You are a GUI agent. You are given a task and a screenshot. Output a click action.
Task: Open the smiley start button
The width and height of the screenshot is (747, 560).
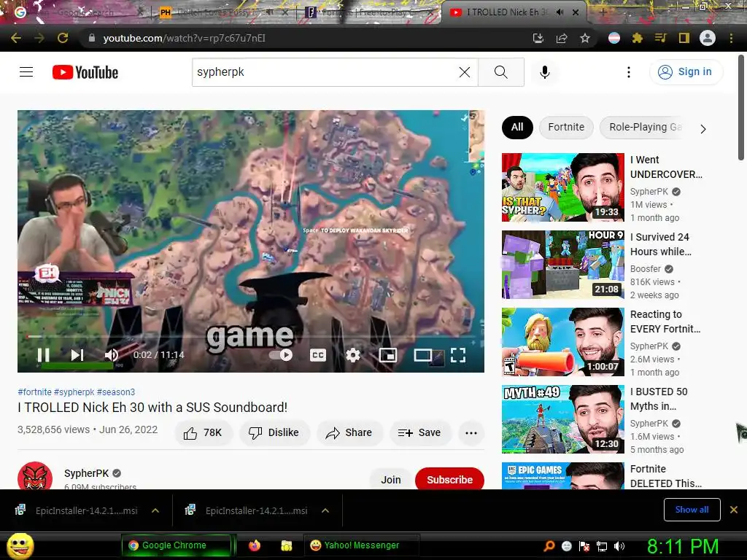(x=20, y=545)
